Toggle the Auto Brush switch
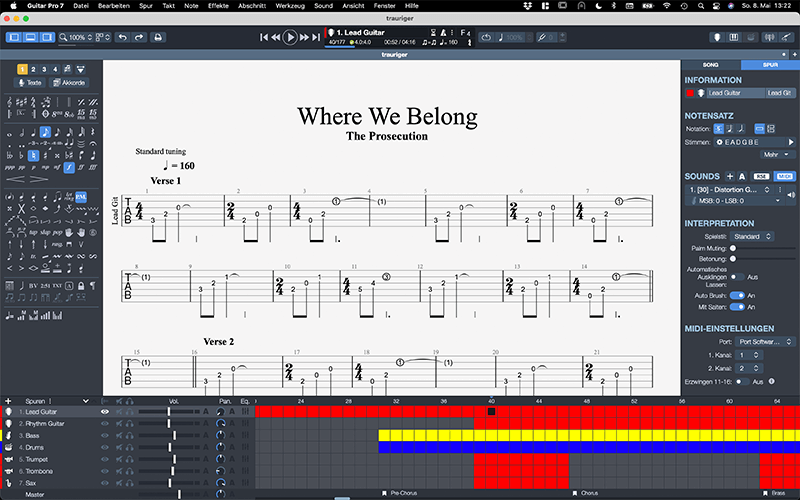The height and width of the screenshot is (500, 800). click(x=737, y=295)
